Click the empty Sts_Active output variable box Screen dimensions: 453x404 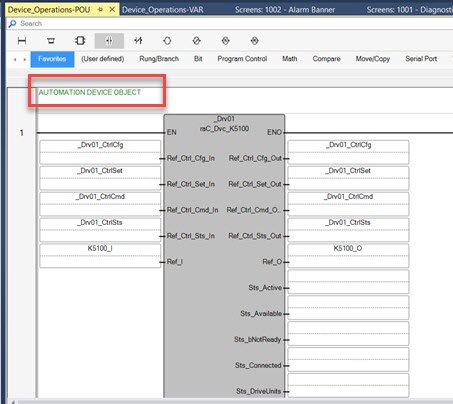[348, 282]
